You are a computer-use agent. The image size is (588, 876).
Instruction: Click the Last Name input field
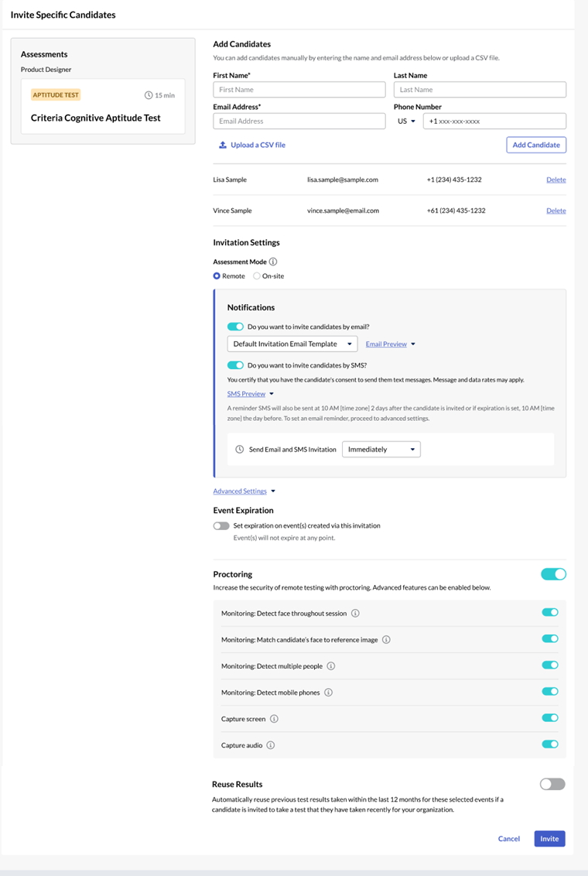click(480, 90)
